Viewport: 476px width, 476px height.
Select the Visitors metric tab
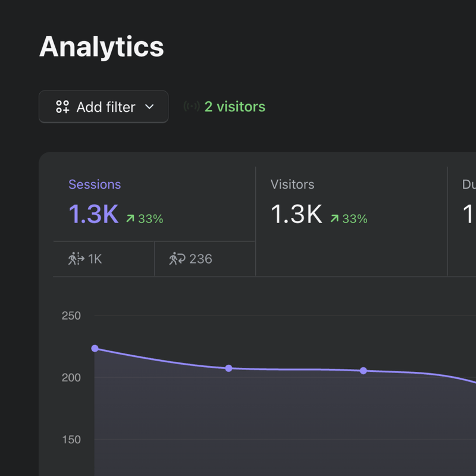(x=351, y=221)
